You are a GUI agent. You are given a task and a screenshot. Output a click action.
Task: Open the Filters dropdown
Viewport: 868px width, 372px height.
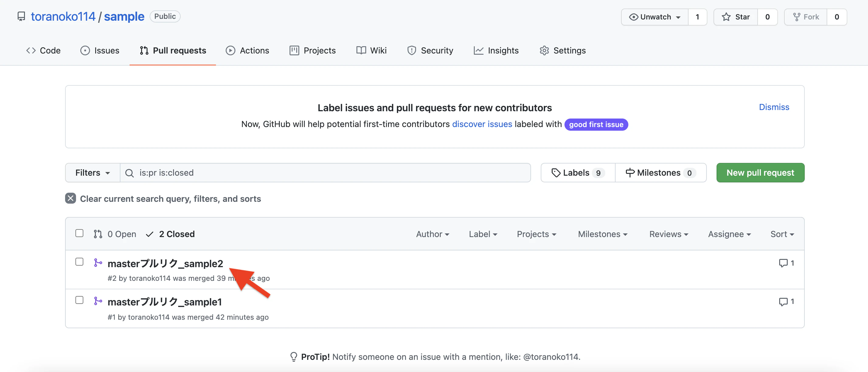tap(93, 173)
